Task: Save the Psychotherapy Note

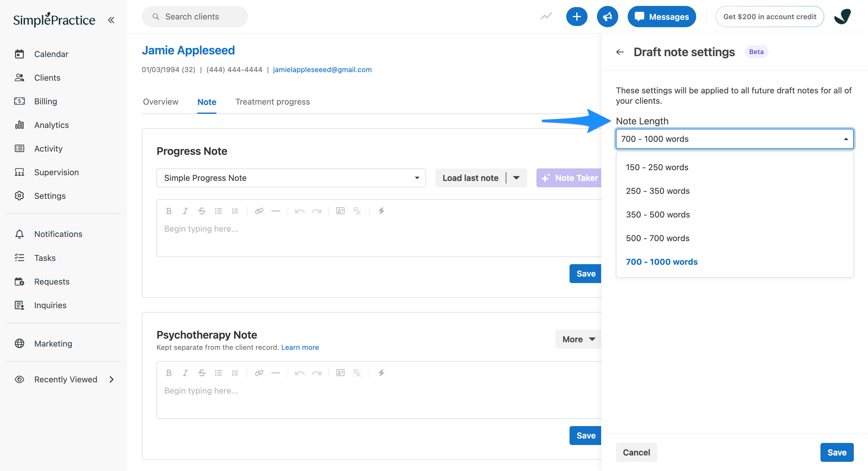Action: pyautogui.click(x=586, y=435)
